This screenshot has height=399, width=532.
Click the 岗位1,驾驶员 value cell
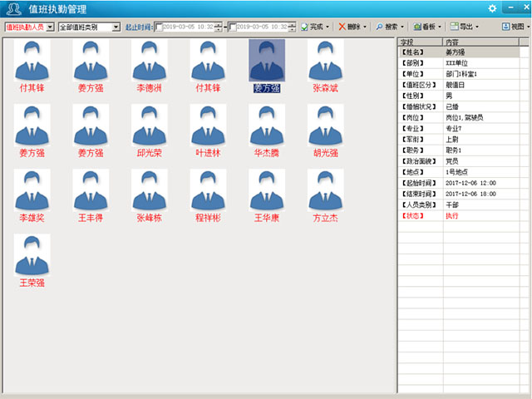(x=481, y=117)
